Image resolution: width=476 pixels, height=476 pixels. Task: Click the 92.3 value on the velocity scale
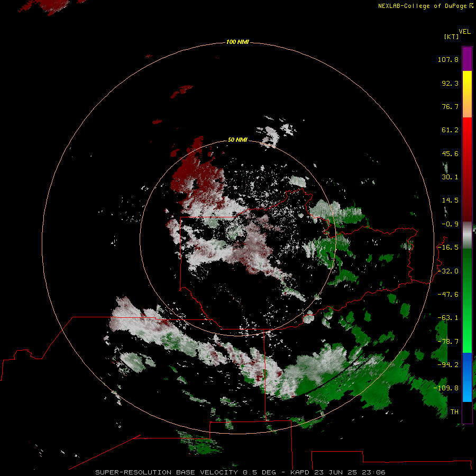450,83
